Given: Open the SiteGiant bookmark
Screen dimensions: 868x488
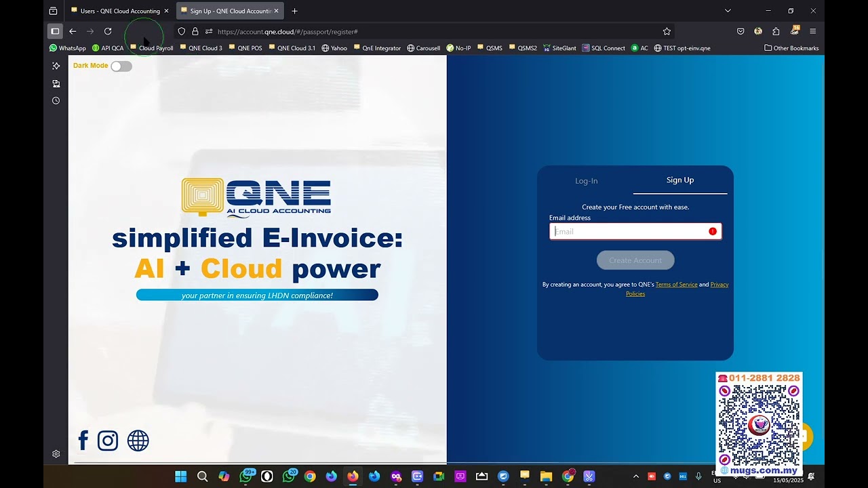Looking at the screenshot, I should point(560,48).
